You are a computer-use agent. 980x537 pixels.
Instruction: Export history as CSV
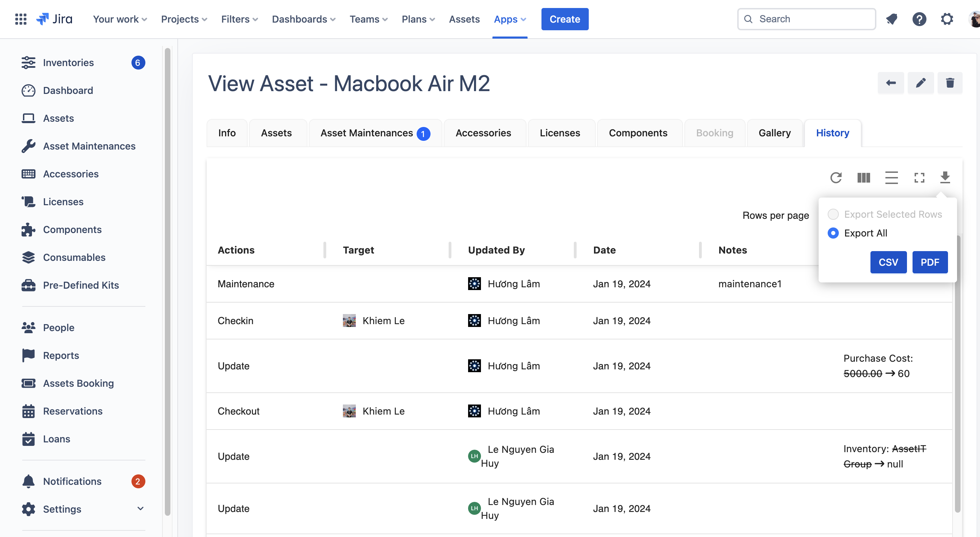[888, 262]
